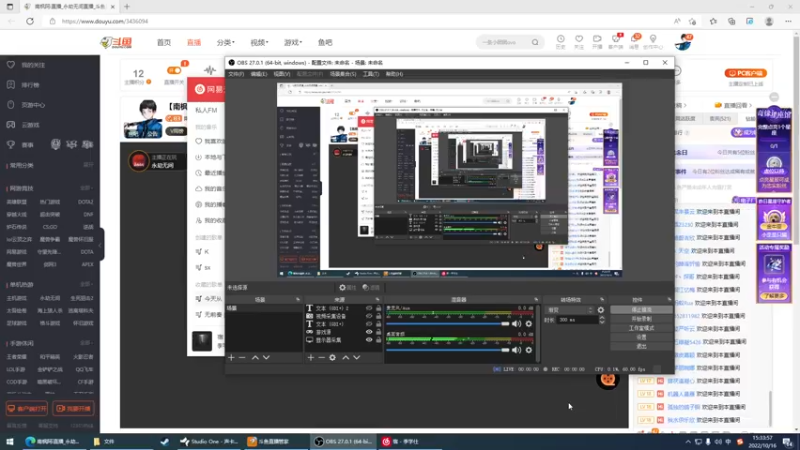Screen dimensions: 800x450
Task: Click the Douyu logo
Action: point(116,42)
